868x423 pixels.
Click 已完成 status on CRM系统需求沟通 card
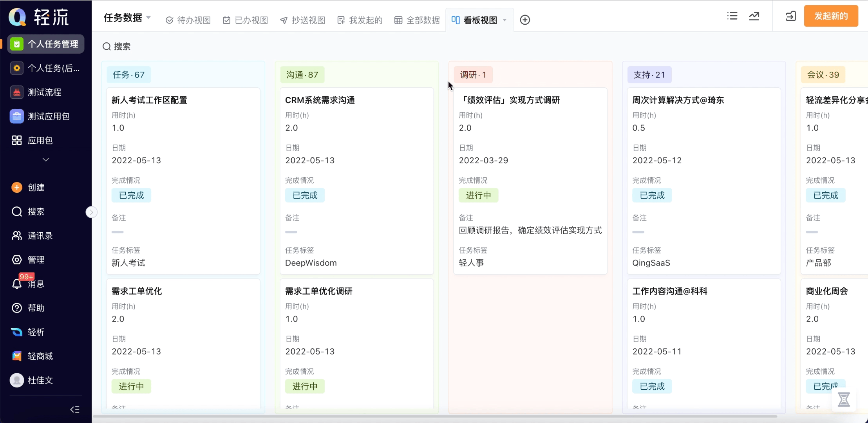click(305, 195)
